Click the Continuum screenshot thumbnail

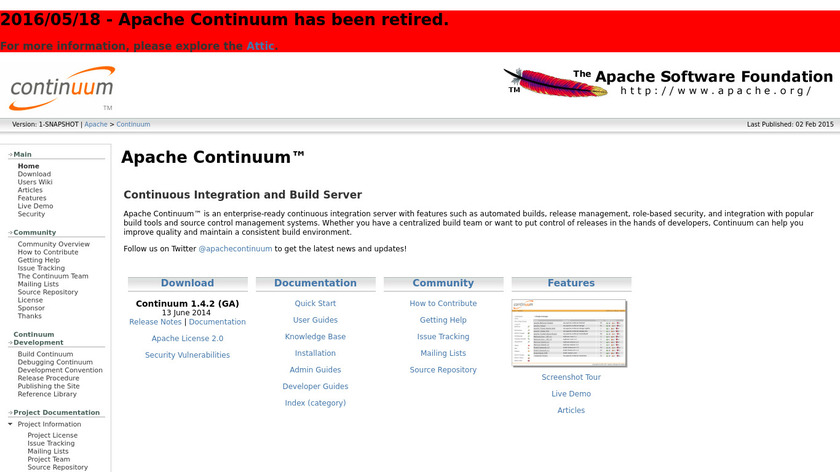(569, 333)
